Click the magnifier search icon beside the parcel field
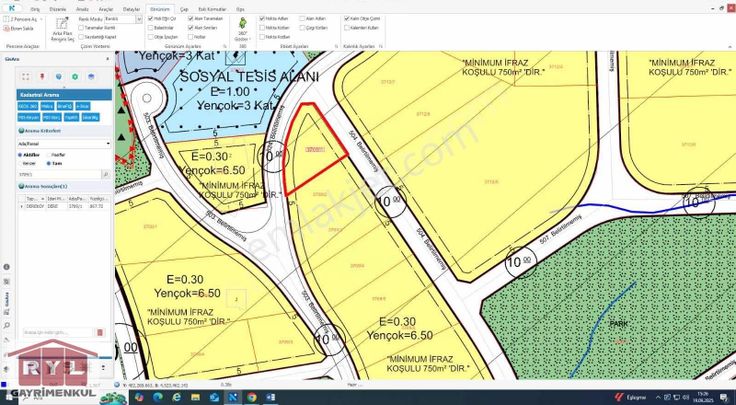This screenshot has height=405, width=736. coord(107,175)
